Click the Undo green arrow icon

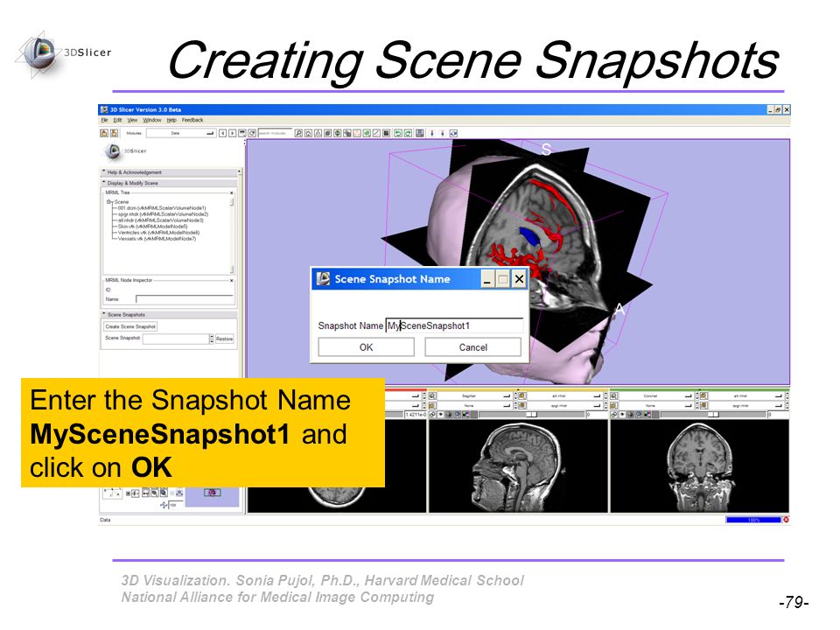(398, 133)
